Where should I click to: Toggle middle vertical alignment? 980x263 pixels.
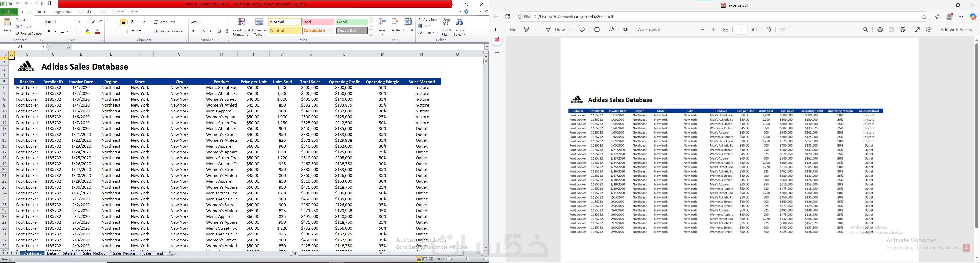(x=116, y=22)
